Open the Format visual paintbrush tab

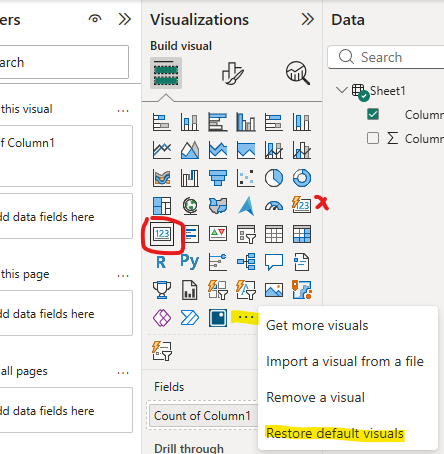(x=232, y=73)
